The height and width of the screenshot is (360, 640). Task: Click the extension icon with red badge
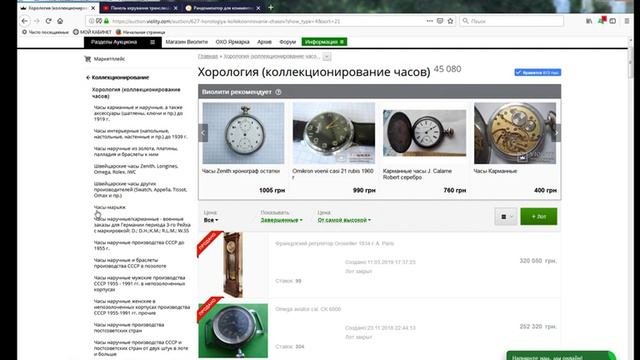click(x=602, y=20)
